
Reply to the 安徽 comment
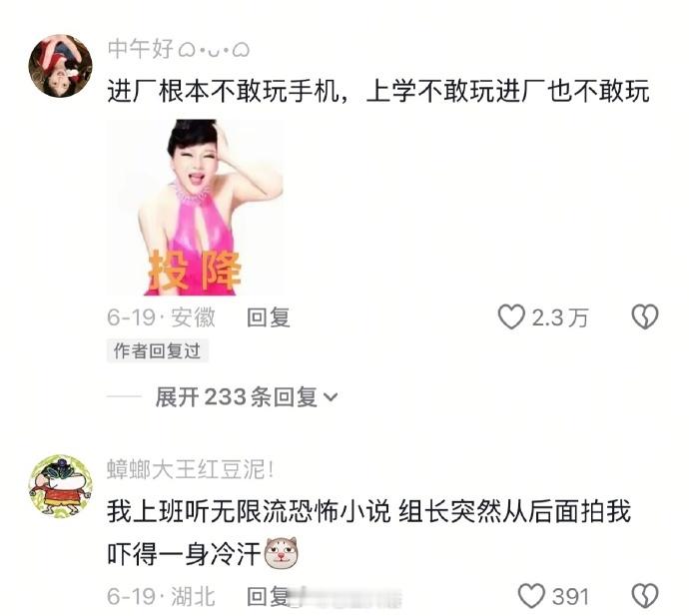(268, 317)
